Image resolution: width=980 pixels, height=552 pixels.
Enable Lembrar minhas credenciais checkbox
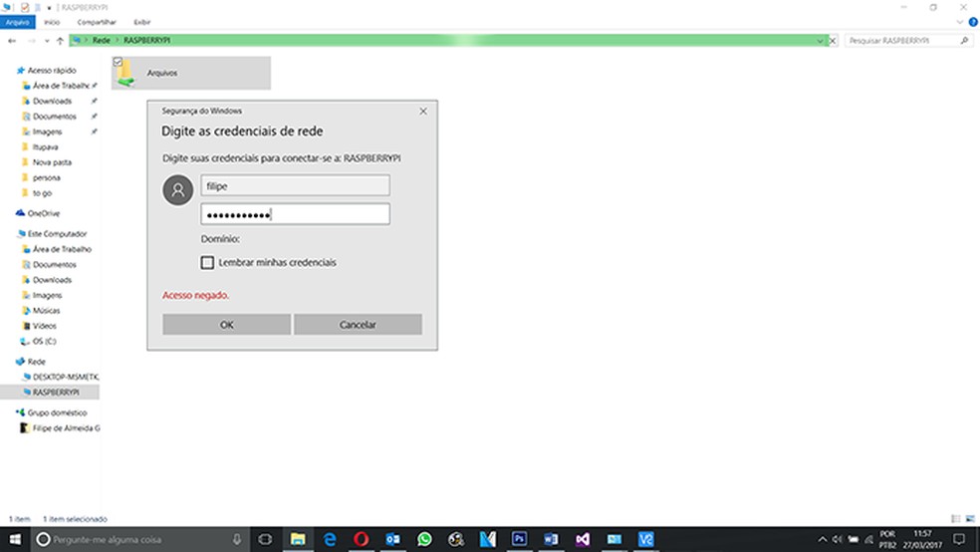click(207, 263)
